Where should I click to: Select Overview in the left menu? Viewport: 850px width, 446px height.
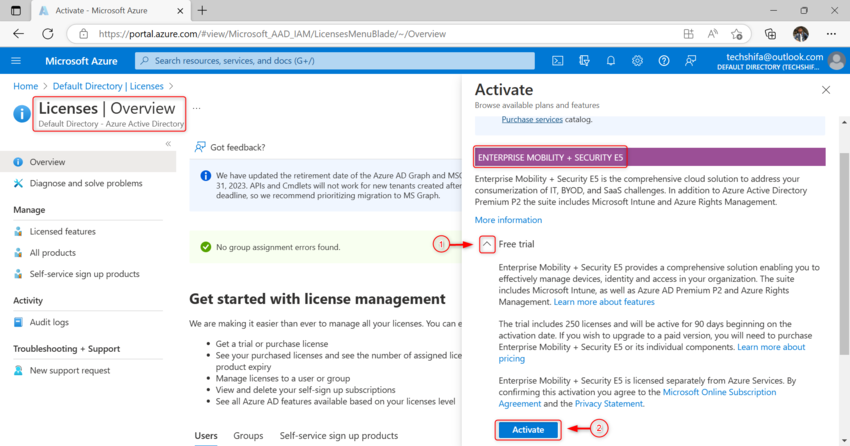[x=88, y=161]
